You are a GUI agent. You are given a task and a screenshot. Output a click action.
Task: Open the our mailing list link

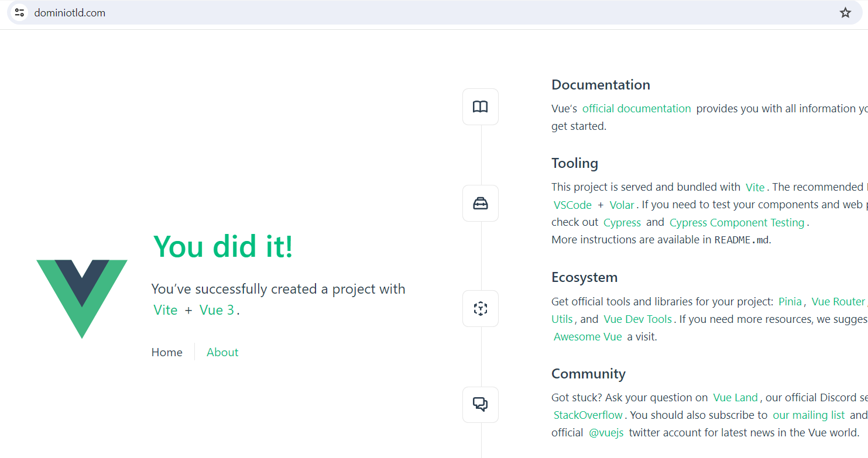[809, 415]
